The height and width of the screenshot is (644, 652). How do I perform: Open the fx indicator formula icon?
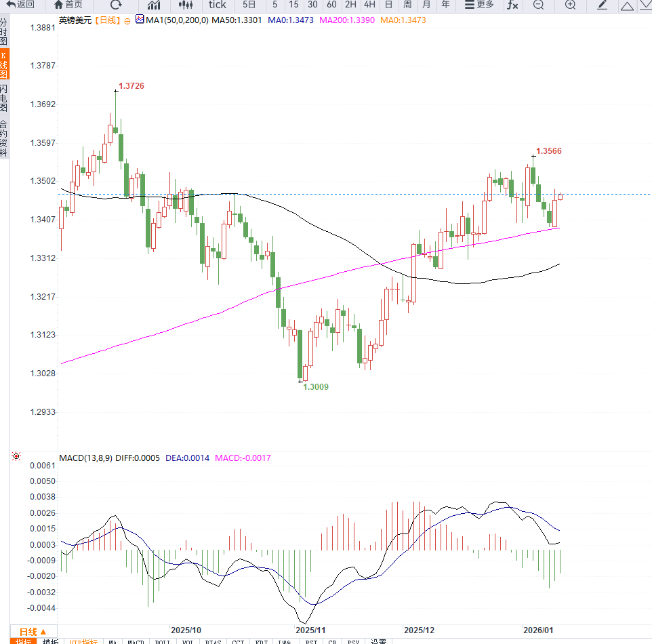pos(512,5)
